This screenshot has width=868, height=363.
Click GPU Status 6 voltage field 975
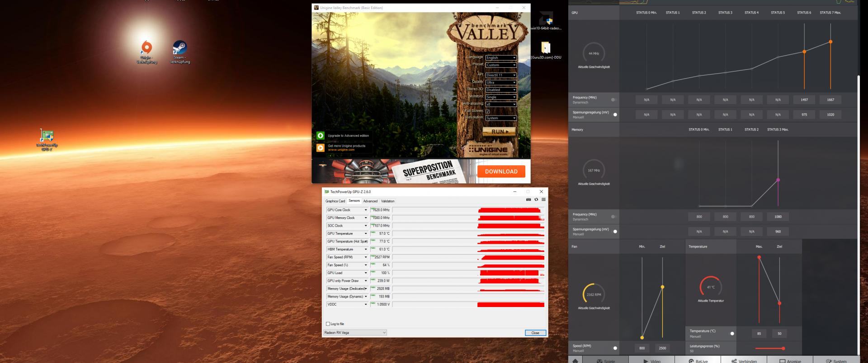tap(804, 115)
